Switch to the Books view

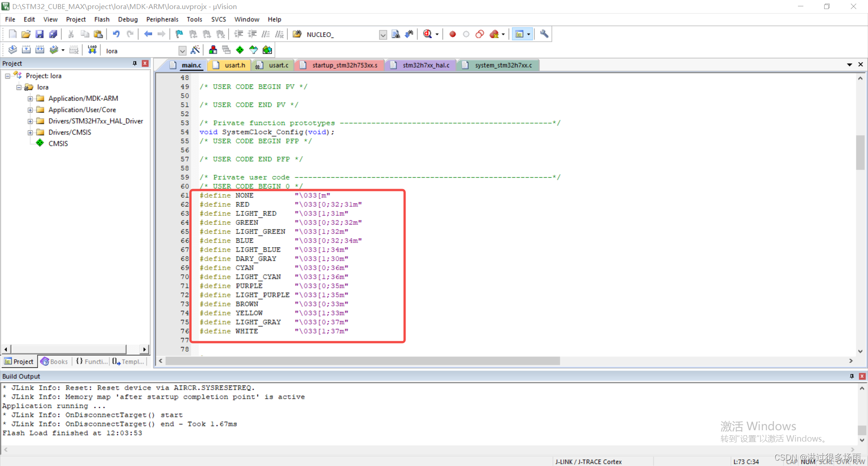[54, 361]
